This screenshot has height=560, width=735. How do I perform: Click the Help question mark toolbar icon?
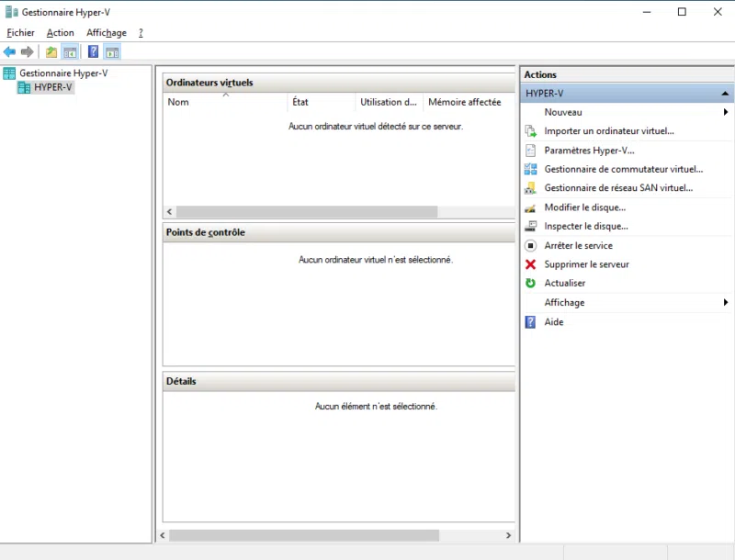pyautogui.click(x=93, y=51)
